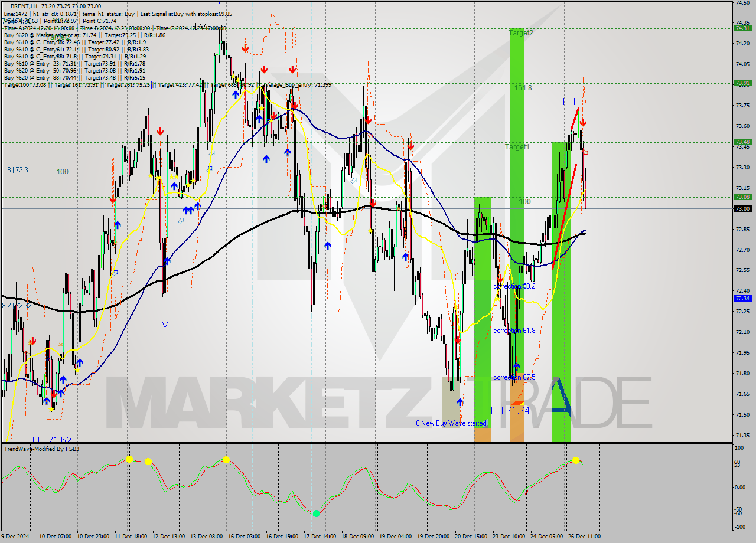Click '0 New Buy Wave started' text

click(x=451, y=423)
